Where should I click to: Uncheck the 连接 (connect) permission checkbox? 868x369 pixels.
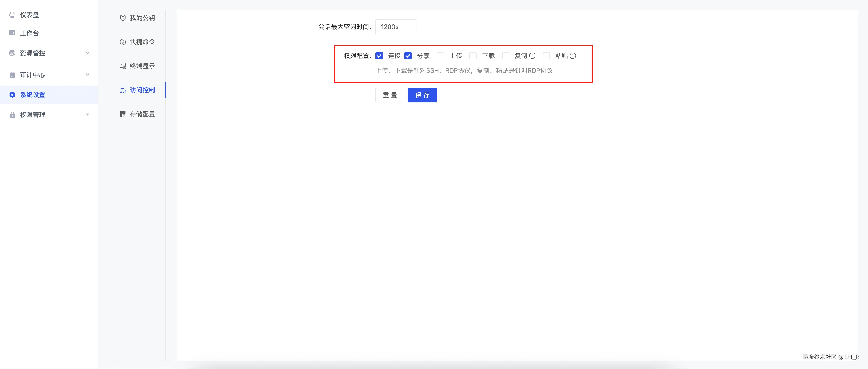click(x=379, y=56)
